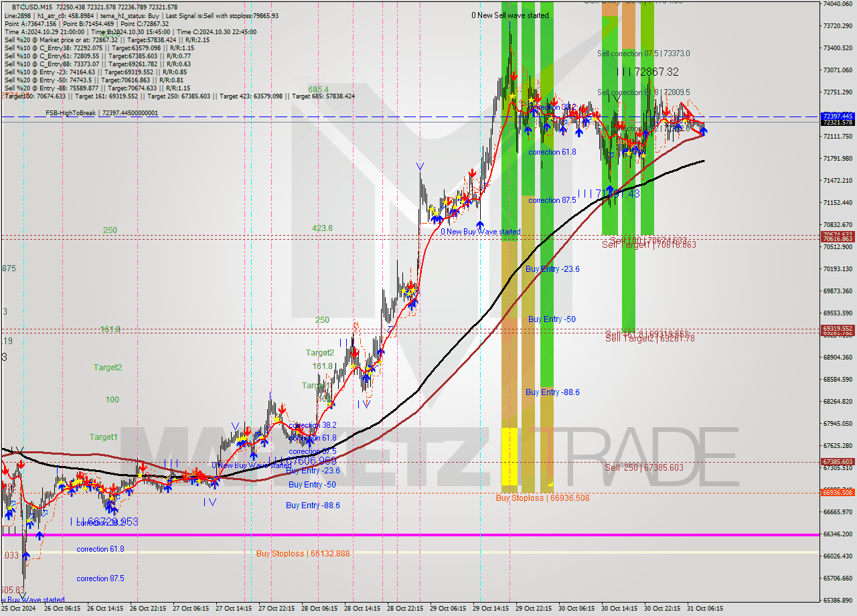Click the red 69319.552 price tag on axis
Viewport: 857px width, 616px height.
pyautogui.click(x=838, y=328)
